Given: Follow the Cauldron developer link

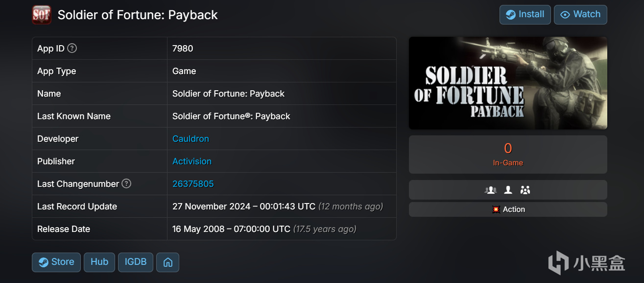Looking at the screenshot, I should click(191, 139).
